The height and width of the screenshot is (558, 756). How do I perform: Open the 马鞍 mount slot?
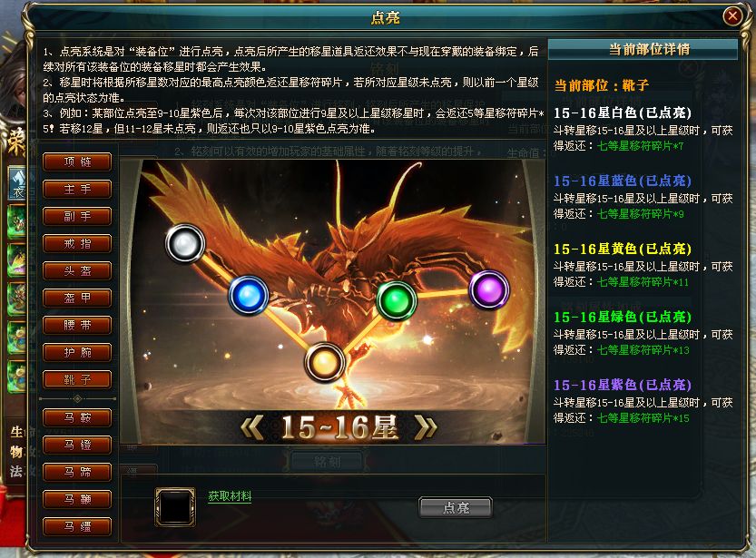pos(77,417)
